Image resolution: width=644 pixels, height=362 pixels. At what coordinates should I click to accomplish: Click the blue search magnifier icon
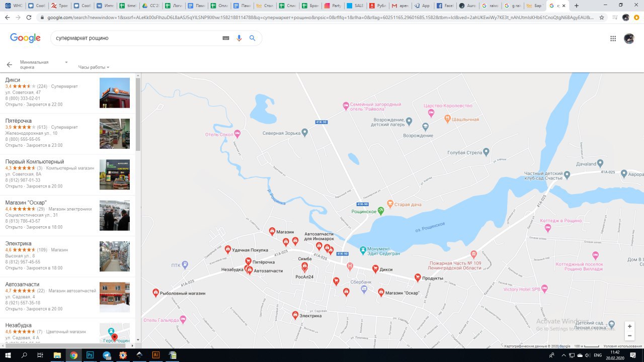pos(253,38)
